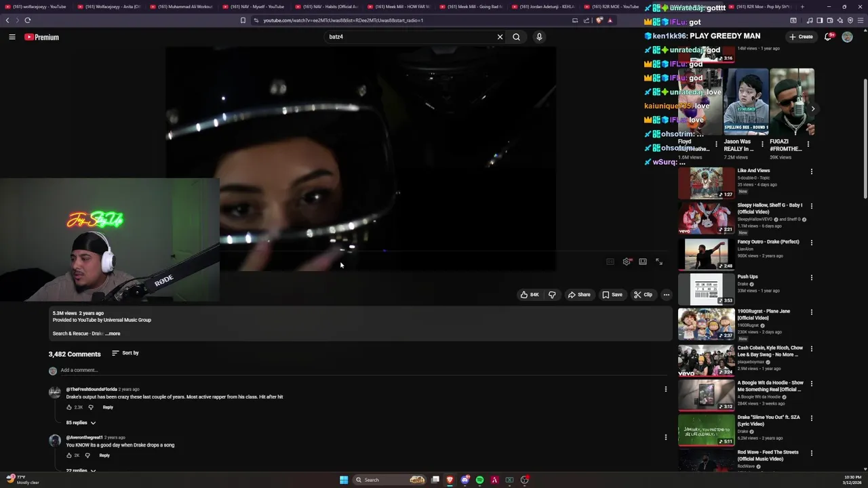Dislike Averonthegreat1's comment

pos(87,455)
